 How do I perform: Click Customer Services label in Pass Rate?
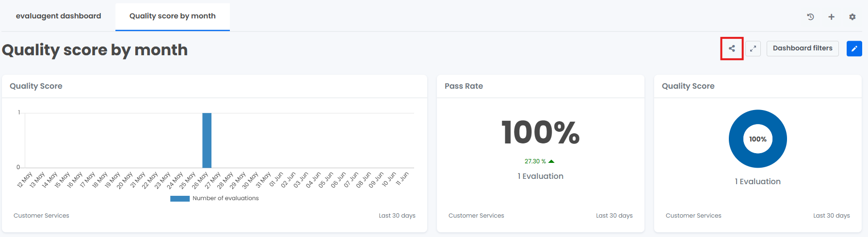(476, 216)
